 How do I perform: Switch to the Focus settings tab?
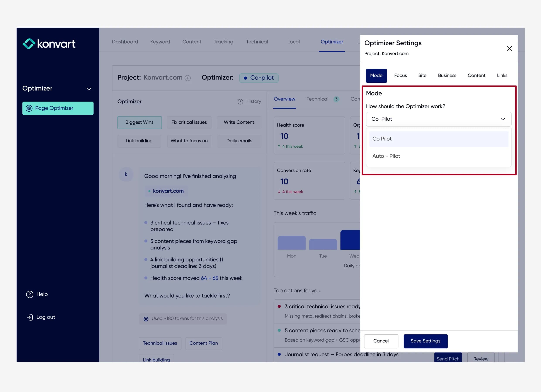click(x=400, y=76)
